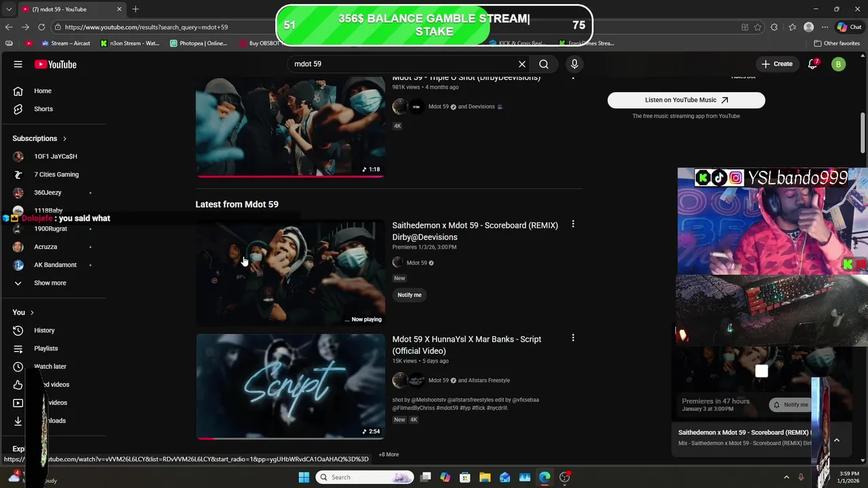Open options menu for Script Official Video
This screenshot has width=868, height=488.
573,338
